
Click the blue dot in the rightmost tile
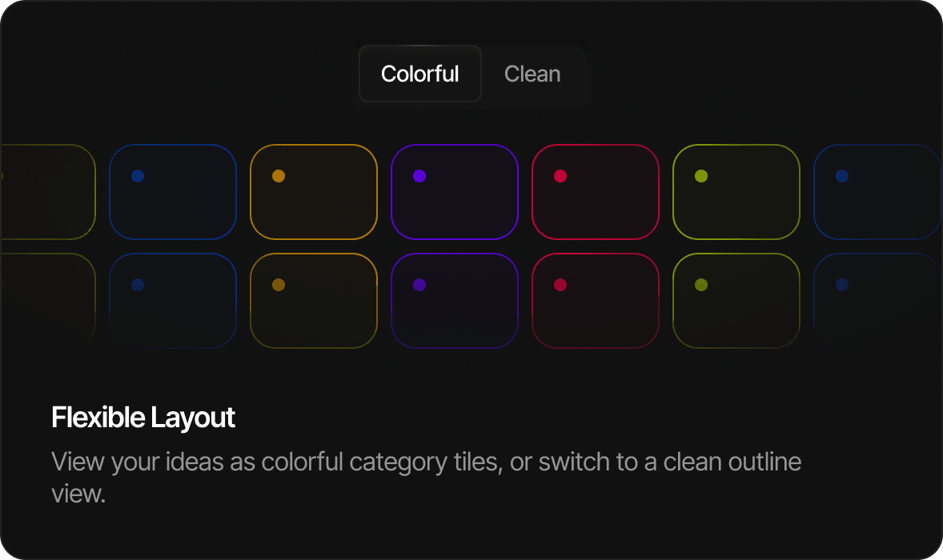[x=841, y=175]
